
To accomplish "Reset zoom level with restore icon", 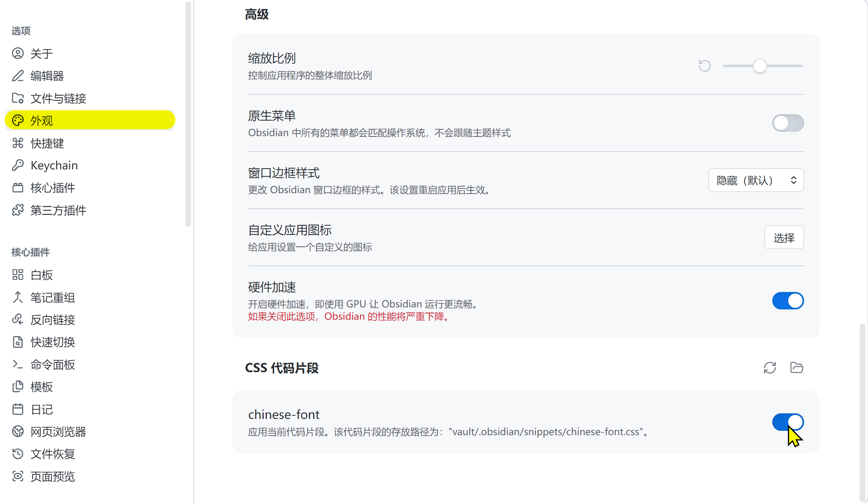I will [704, 66].
